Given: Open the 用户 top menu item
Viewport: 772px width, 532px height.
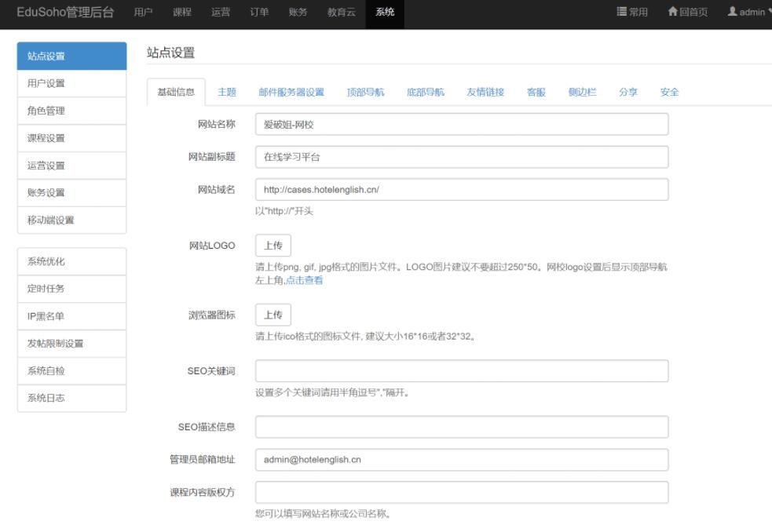Looking at the screenshot, I should point(143,13).
